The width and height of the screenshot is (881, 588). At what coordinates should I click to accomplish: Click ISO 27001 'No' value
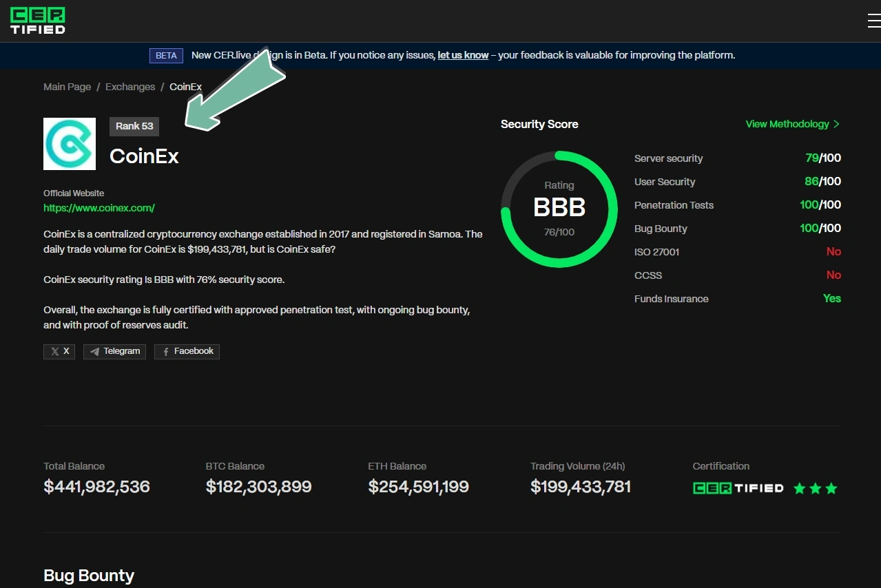(x=833, y=252)
